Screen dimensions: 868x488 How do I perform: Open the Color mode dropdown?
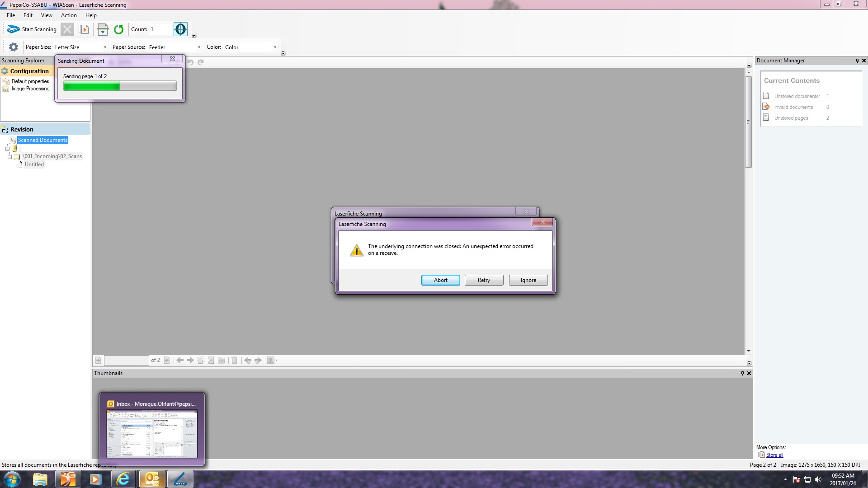pos(275,47)
